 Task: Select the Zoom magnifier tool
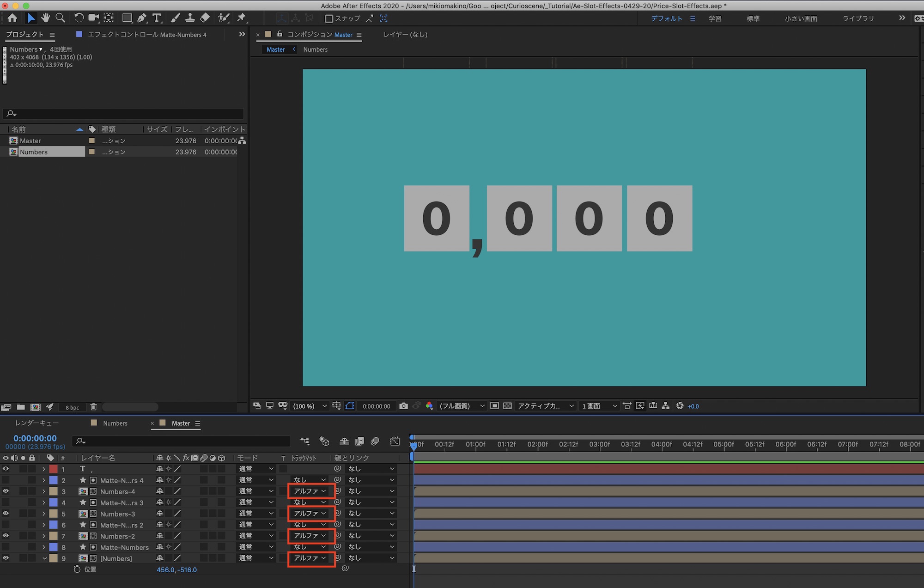(60, 18)
